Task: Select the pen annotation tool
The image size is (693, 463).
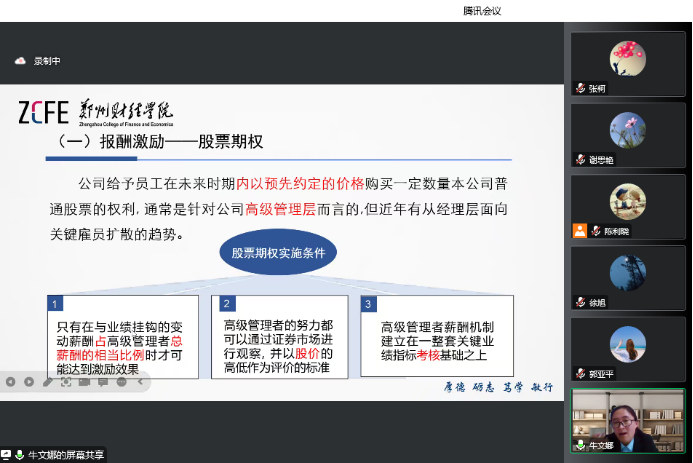Action: [x=48, y=381]
